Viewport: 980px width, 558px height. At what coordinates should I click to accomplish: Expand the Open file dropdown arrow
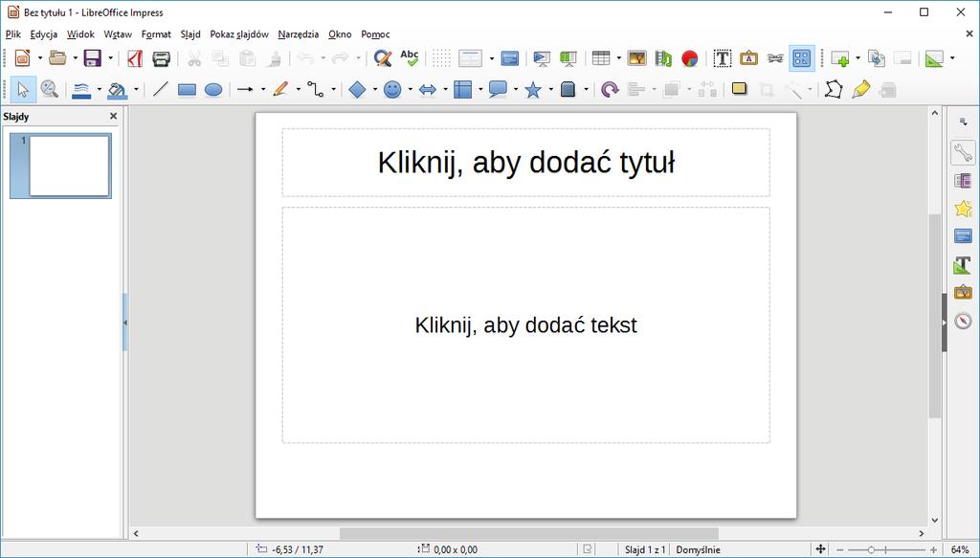coord(75,58)
